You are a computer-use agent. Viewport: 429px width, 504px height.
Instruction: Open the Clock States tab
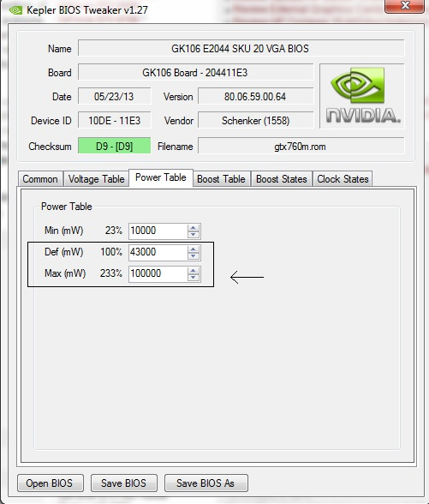[x=343, y=178]
